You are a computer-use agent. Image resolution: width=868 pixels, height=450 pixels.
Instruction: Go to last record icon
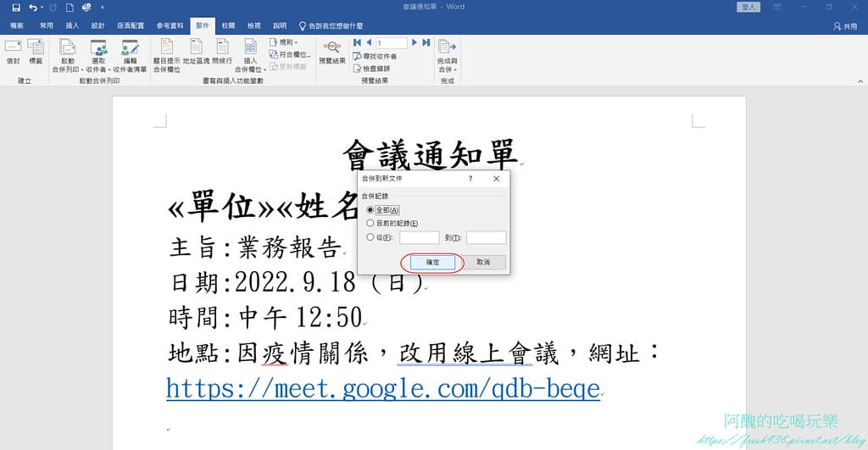[x=426, y=42]
